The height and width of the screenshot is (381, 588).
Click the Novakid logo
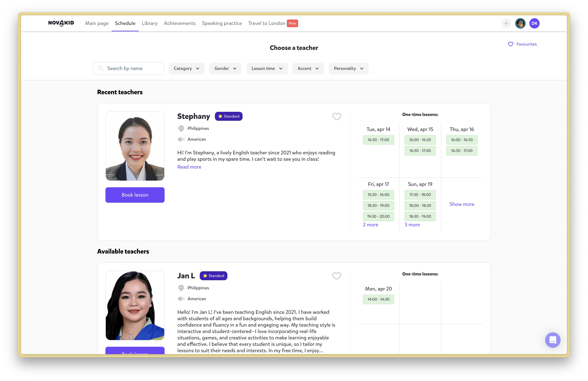pos(61,23)
